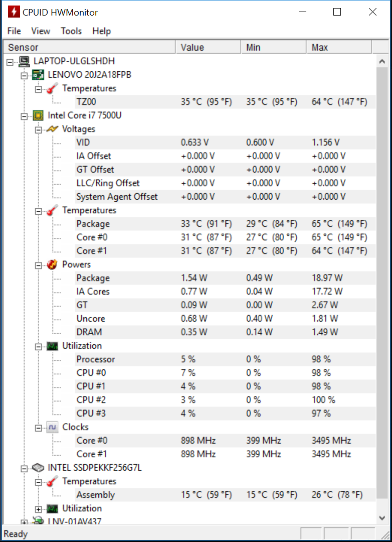This screenshot has width=392, height=542.
Task: Click the Value column header
Action: coord(208,47)
